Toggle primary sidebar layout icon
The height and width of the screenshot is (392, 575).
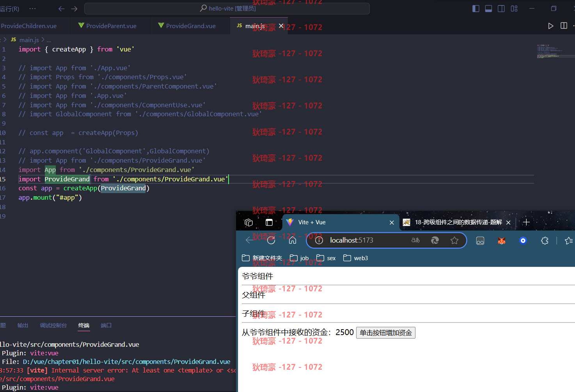[x=476, y=9]
